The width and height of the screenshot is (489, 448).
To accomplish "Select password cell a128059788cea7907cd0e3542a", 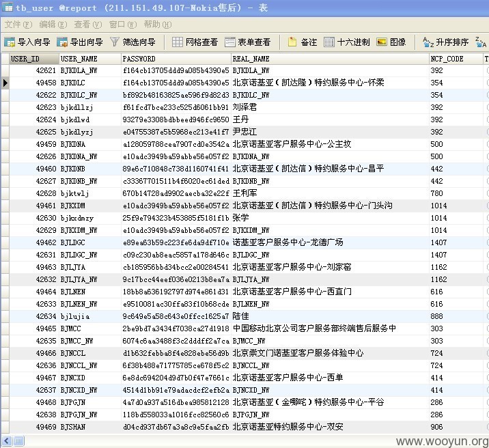I will coord(176,144).
